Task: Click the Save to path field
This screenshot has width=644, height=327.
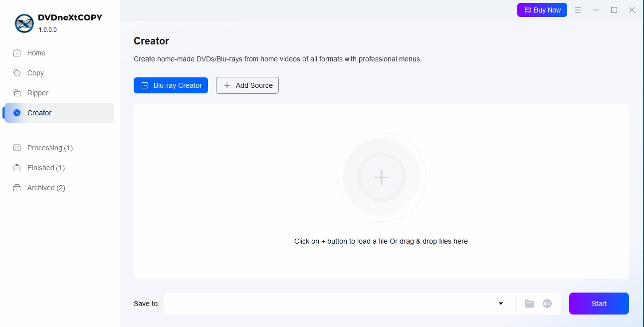Action: [x=329, y=304]
